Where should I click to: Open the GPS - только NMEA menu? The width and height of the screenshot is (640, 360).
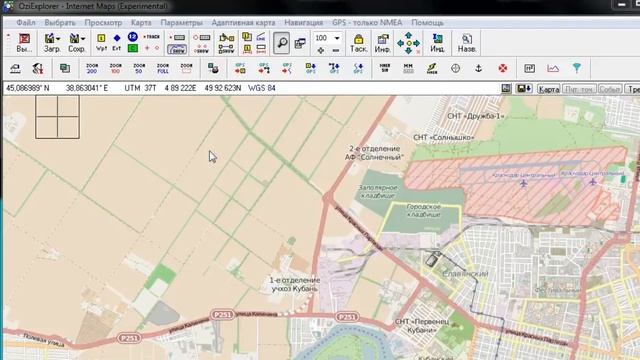367,22
